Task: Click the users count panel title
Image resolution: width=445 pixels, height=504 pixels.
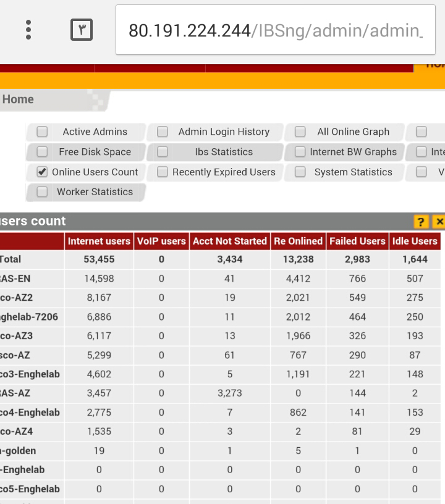Action: 33,221
